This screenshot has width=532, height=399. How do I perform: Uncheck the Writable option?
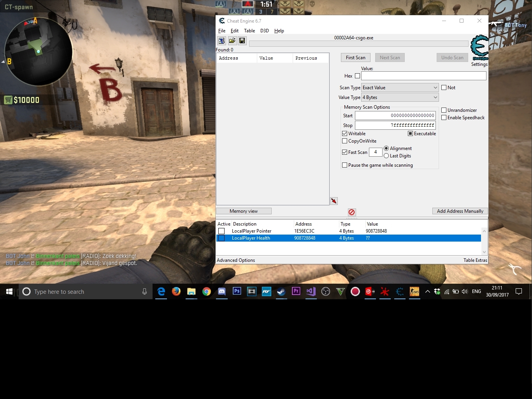tap(344, 134)
